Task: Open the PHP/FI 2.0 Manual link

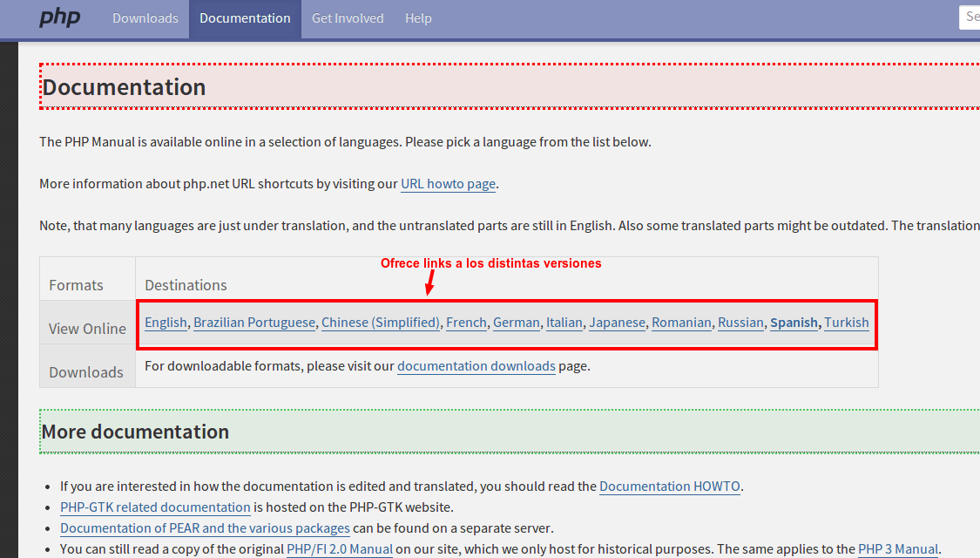Action: tap(340, 549)
